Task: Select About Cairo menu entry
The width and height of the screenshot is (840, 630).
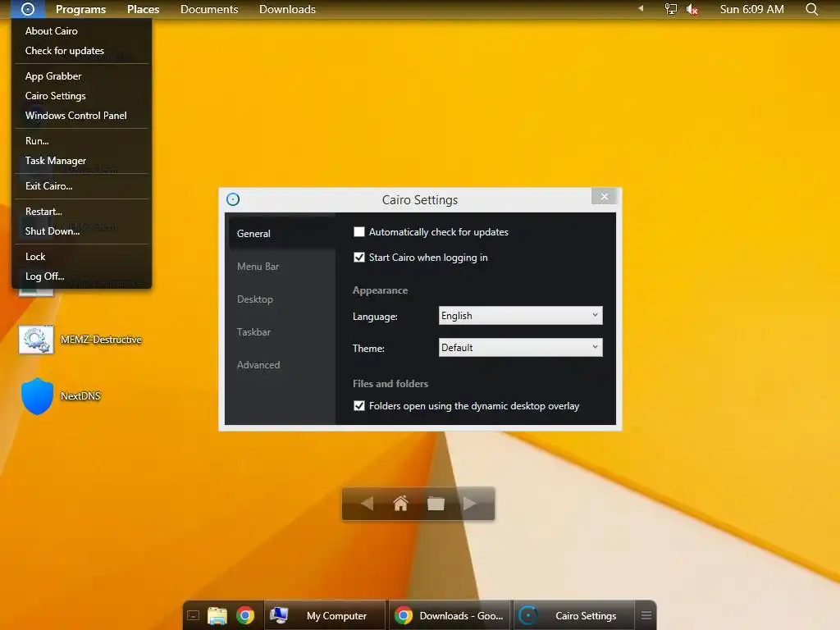Action: coord(81,31)
